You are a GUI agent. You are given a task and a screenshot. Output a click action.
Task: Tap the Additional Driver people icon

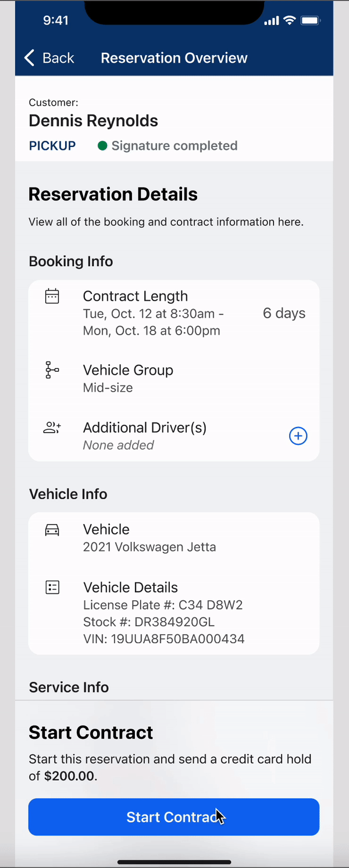[52, 428]
